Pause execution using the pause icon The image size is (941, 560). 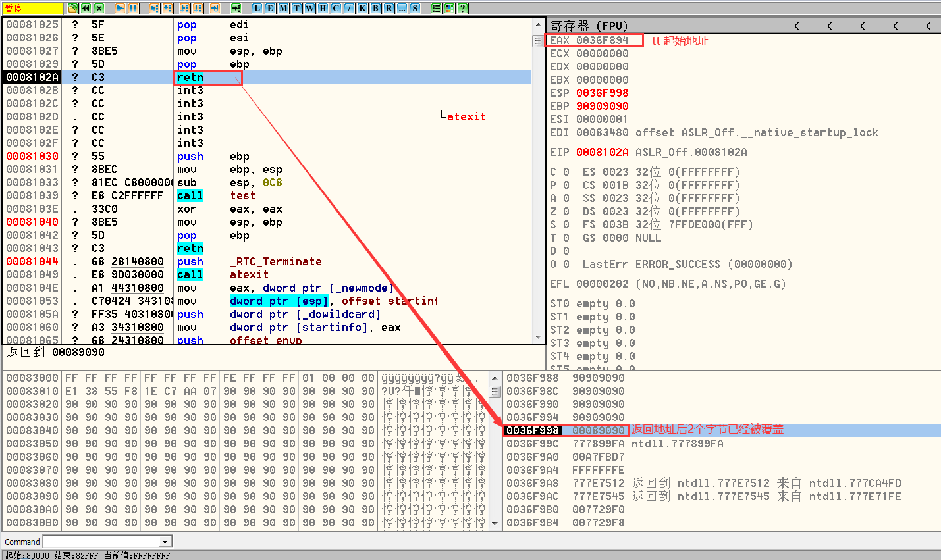[x=133, y=8]
